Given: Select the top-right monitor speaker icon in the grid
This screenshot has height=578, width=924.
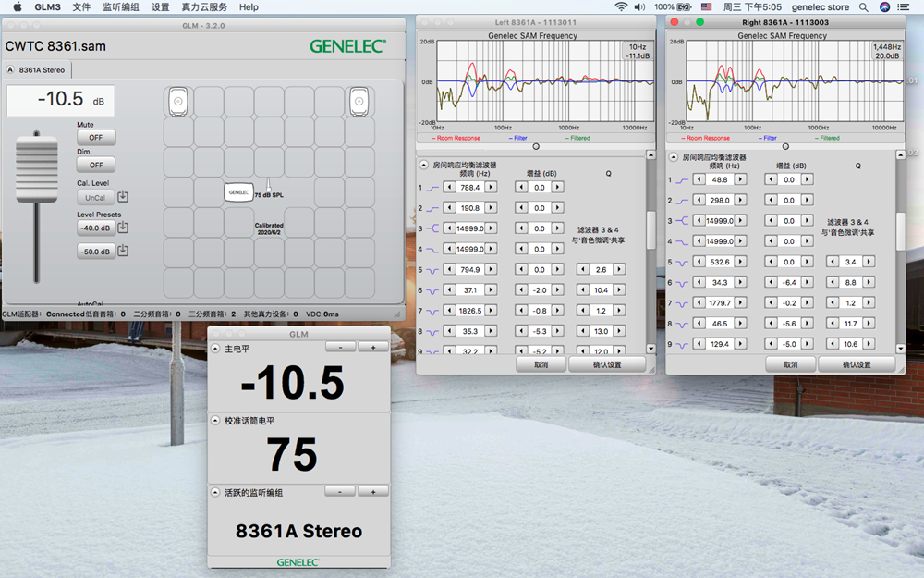Looking at the screenshot, I should pyautogui.click(x=359, y=101).
